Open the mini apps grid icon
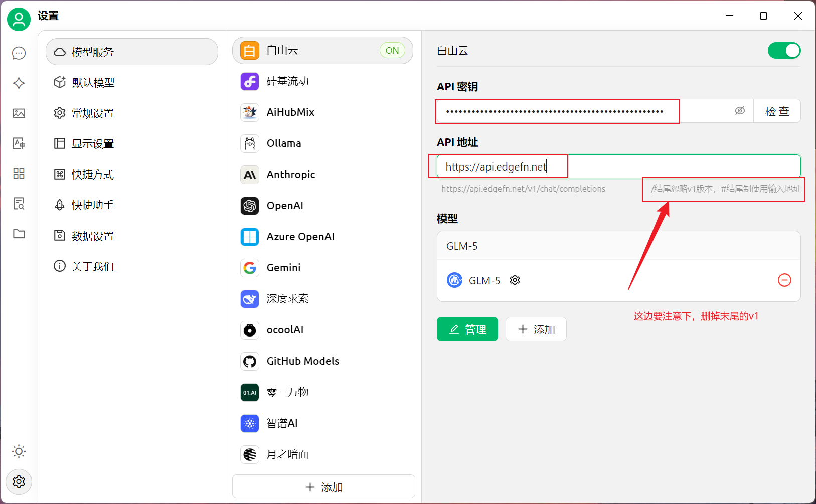Screen dimensions: 816x504 coord(19,174)
